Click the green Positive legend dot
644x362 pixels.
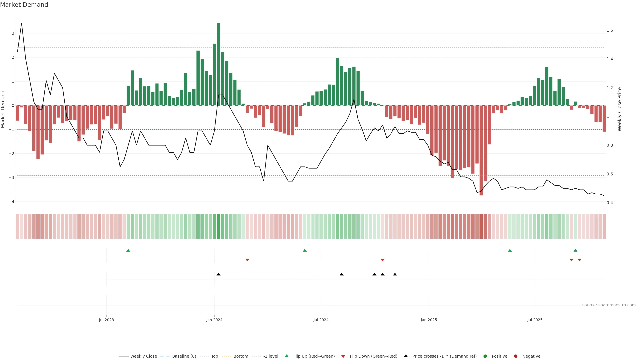(x=485, y=356)
